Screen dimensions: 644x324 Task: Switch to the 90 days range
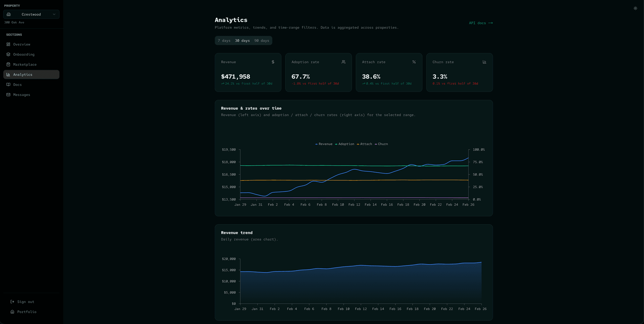262,41
